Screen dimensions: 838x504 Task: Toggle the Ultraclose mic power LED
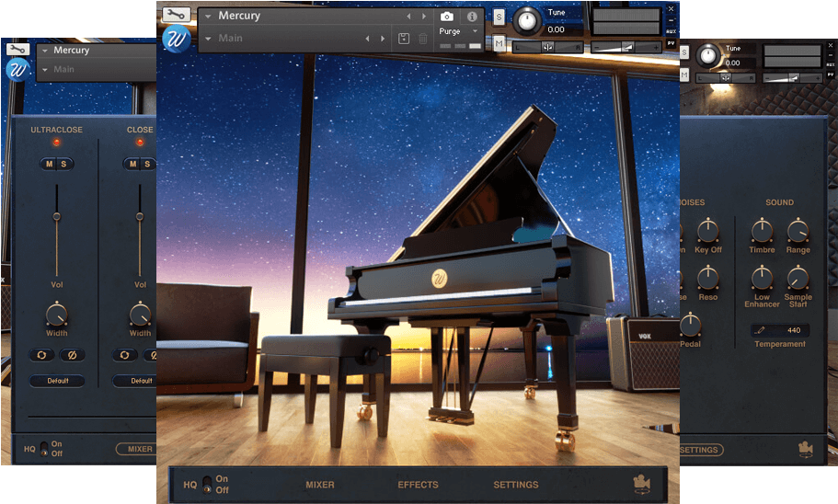(x=56, y=143)
